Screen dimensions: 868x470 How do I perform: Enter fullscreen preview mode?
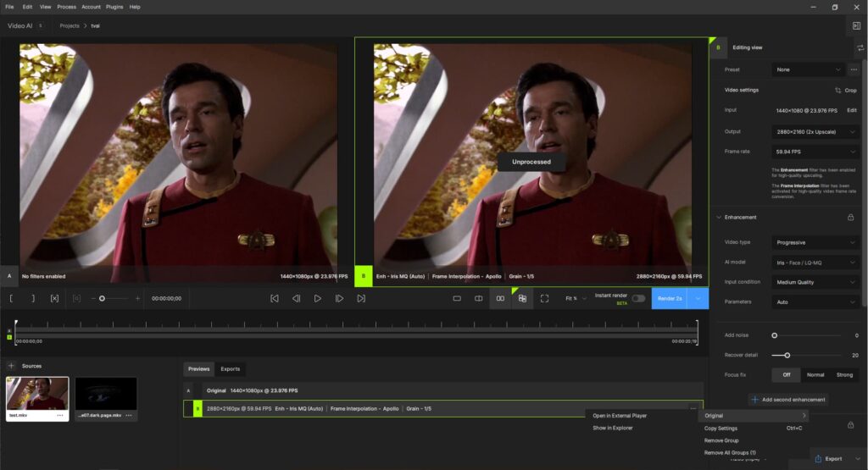click(544, 298)
